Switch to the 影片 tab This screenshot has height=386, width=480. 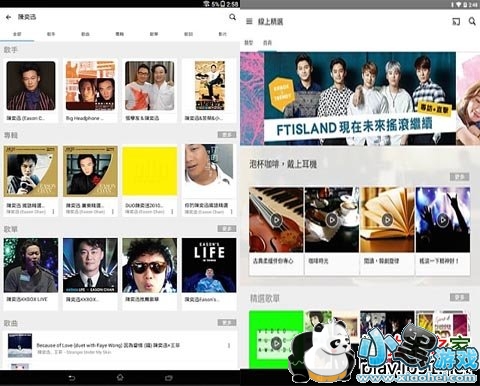[x=222, y=34]
